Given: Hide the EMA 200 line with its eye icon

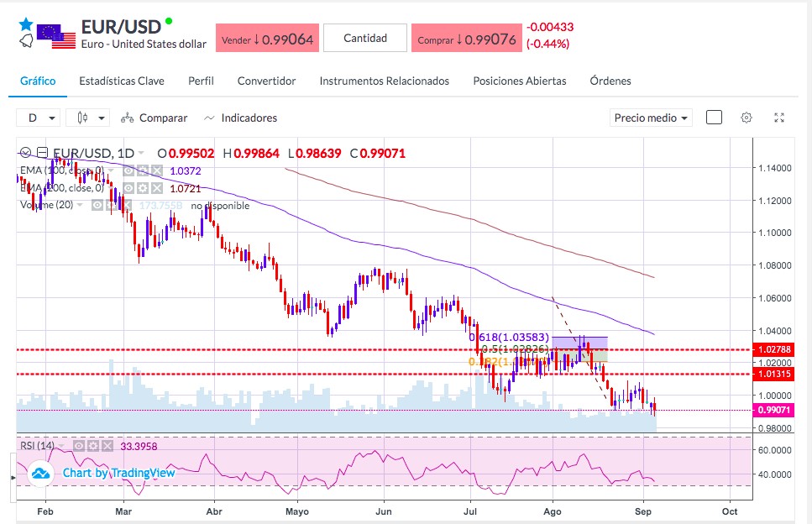Looking at the screenshot, I should pos(128,188).
